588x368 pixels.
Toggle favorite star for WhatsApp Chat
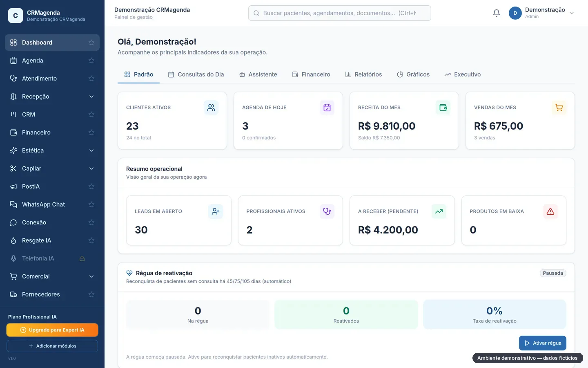[x=91, y=204]
